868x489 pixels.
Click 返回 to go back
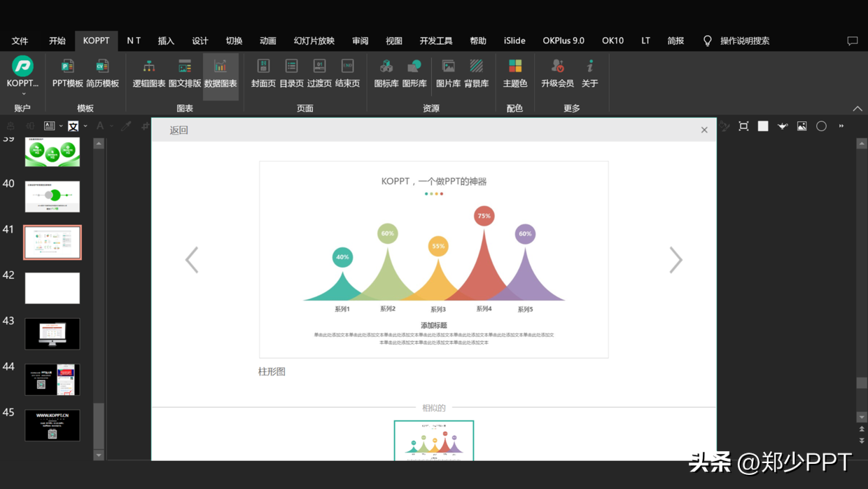tap(179, 130)
